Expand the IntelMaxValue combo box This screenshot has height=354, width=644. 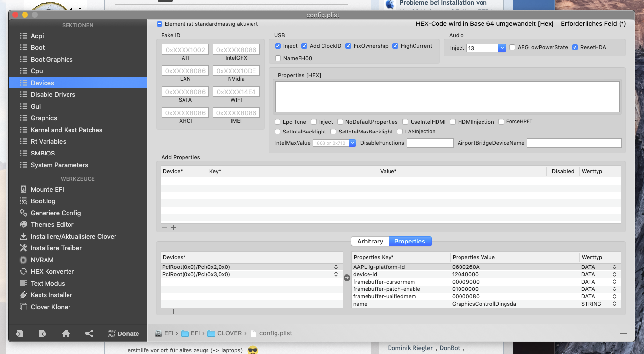352,143
